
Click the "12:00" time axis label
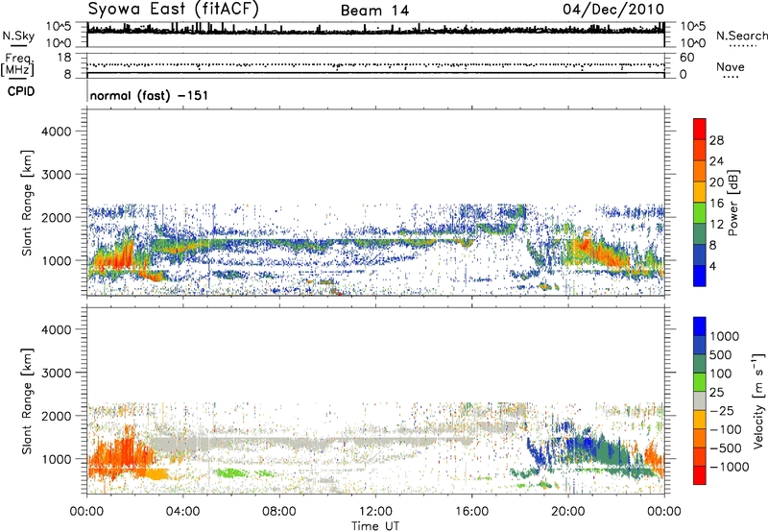pyautogui.click(x=375, y=512)
